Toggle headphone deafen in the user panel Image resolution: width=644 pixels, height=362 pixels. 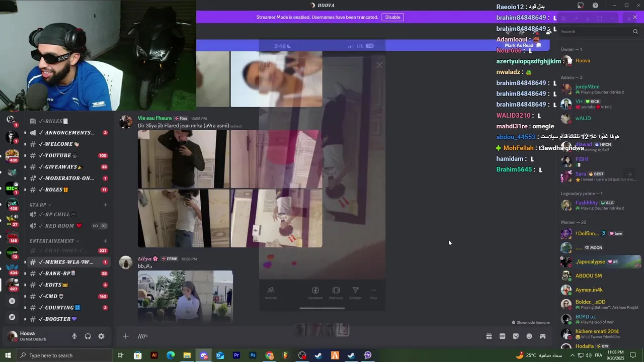[x=88, y=336]
